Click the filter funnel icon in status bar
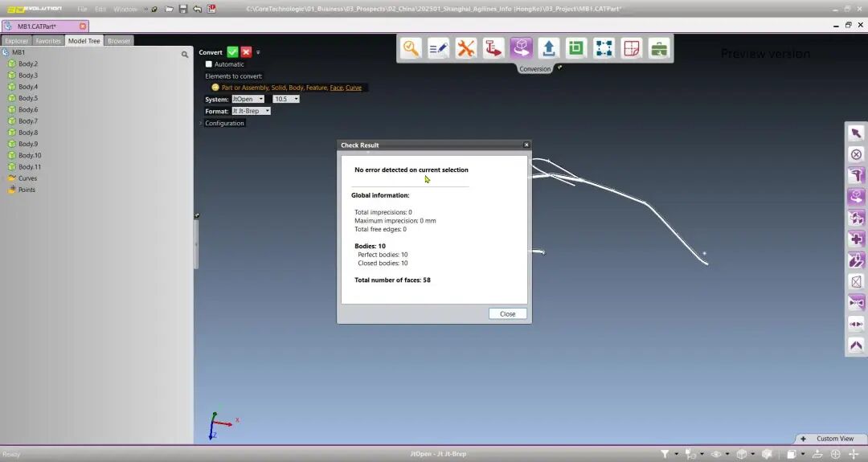This screenshot has height=462, width=868. (665, 454)
